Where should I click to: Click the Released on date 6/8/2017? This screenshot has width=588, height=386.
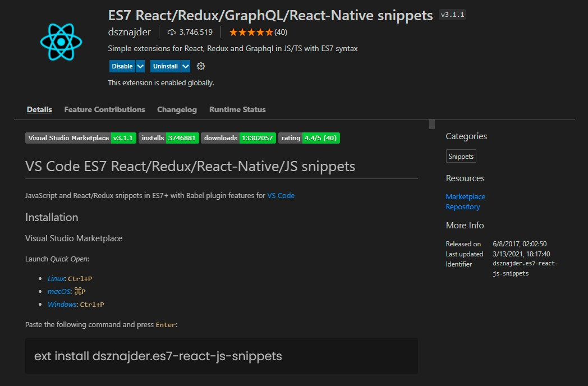click(520, 244)
